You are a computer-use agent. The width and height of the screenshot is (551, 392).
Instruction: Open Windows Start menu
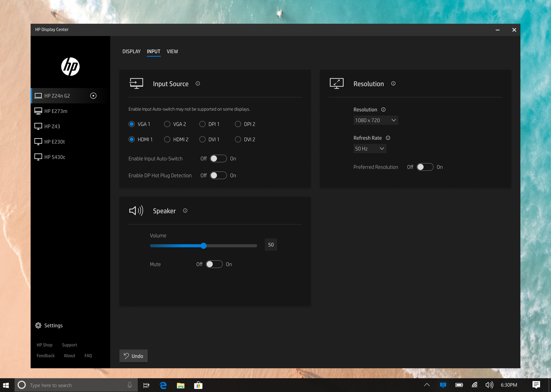[x=6, y=385]
